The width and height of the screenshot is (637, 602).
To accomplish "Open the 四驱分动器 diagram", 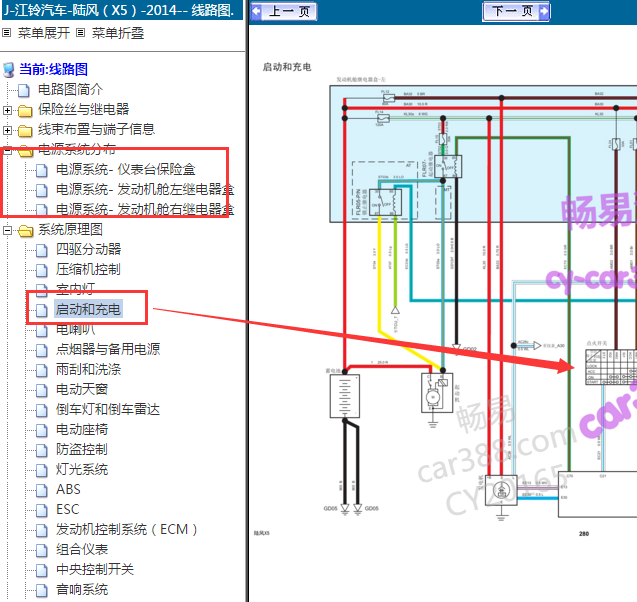I will [x=89, y=249].
